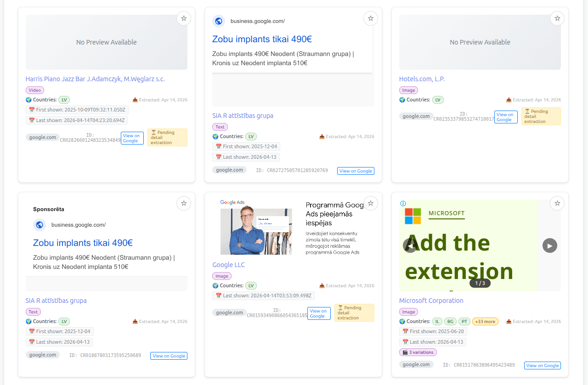588x385 pixels.
Task: View the Zobu implants ad on Google
Action: 356,171
